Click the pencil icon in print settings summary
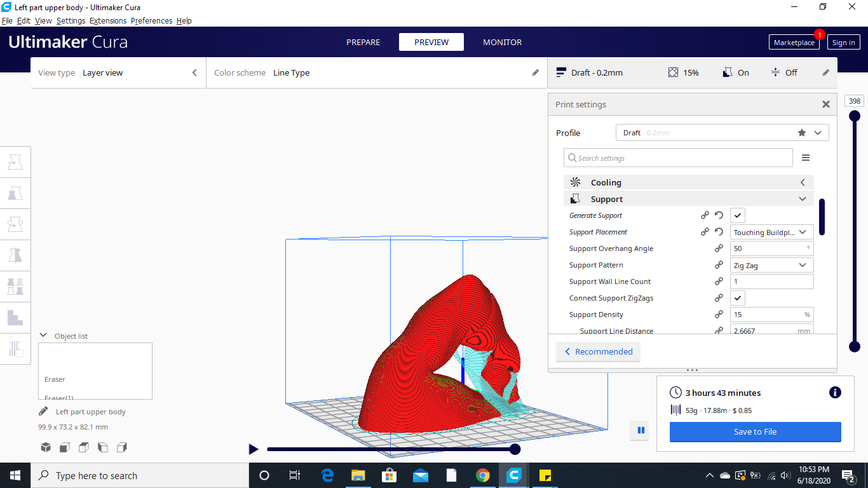Image resolution: width=868 pixels, height=488 pixels. coord(826,72)
